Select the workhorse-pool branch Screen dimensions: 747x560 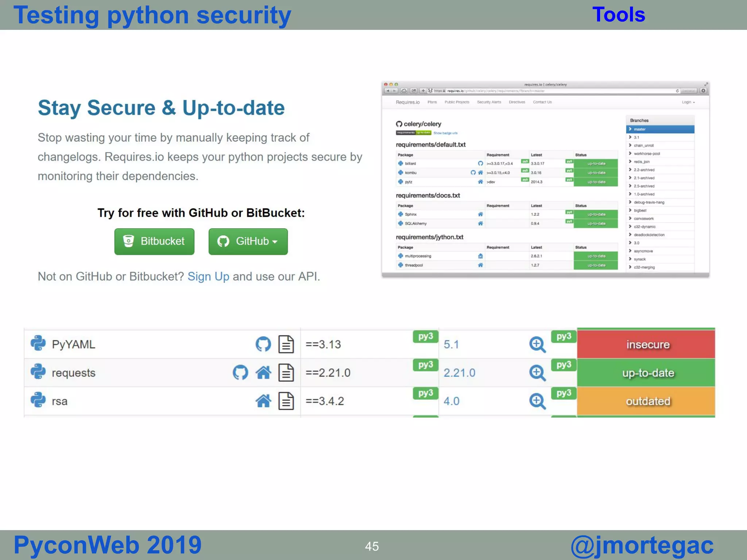pyautogui.click(x=660, y=153)
